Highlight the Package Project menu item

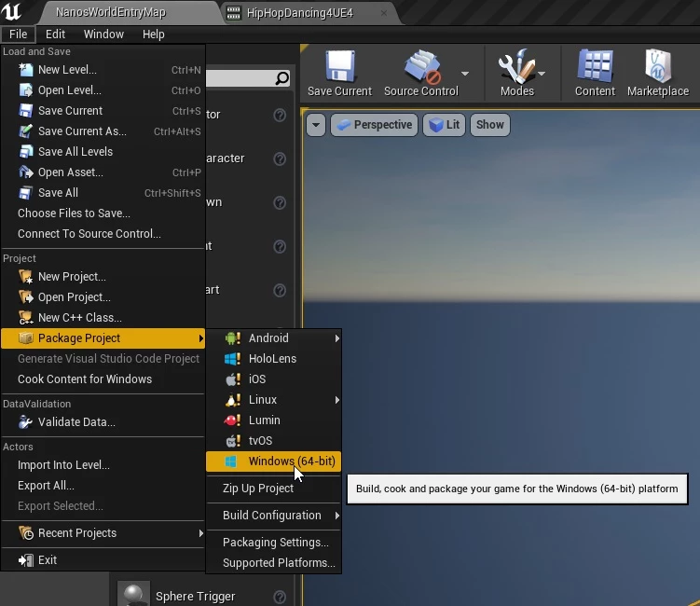(x=103, y=338)
